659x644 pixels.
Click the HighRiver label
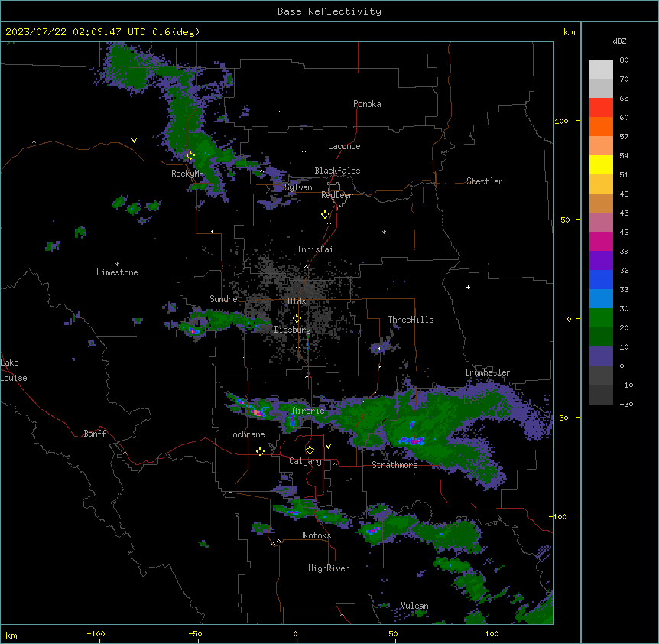coord(329,568)
